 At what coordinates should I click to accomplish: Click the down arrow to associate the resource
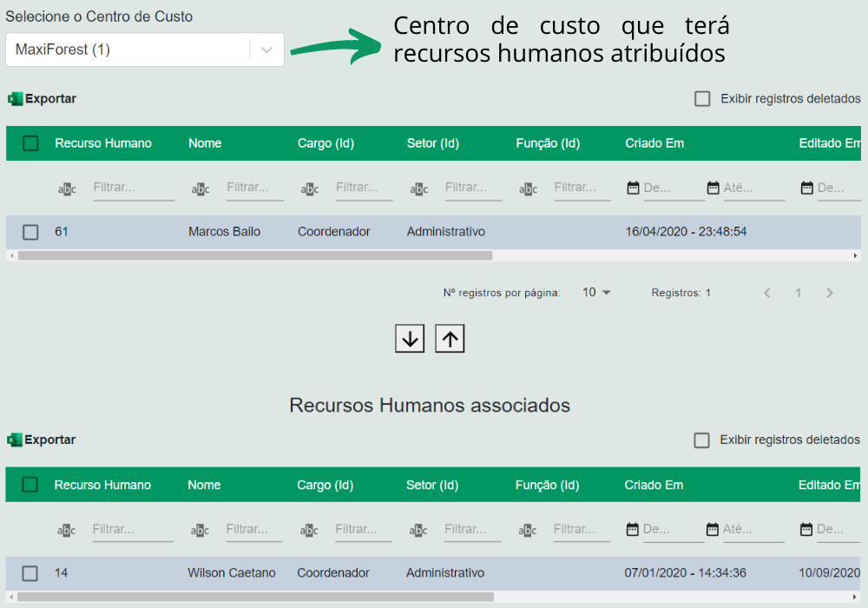pos(411,339)
